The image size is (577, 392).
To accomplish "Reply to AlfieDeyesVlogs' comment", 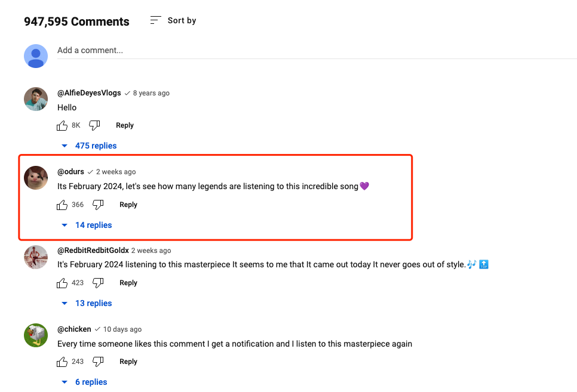I will coord(125,125).
